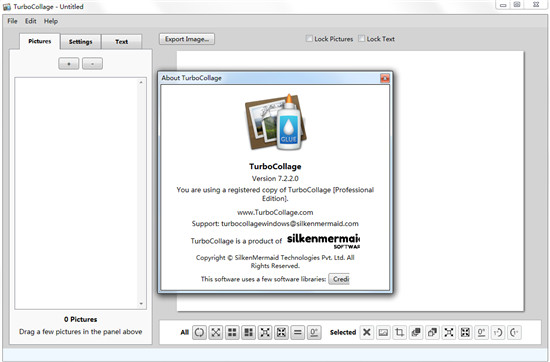Screen dimensions: 550x362
Task: Apply the mosaic layout icon with uneven tiles
Action: 248,332
